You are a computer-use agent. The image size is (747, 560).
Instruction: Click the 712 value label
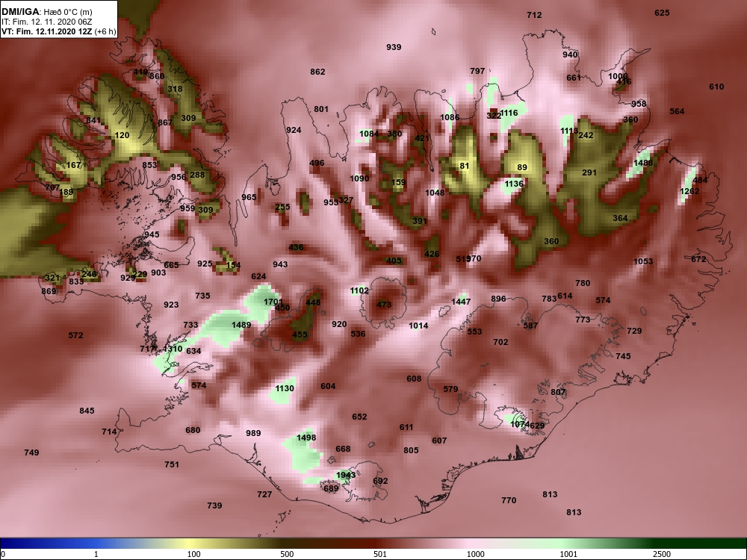tap(534, 15)
